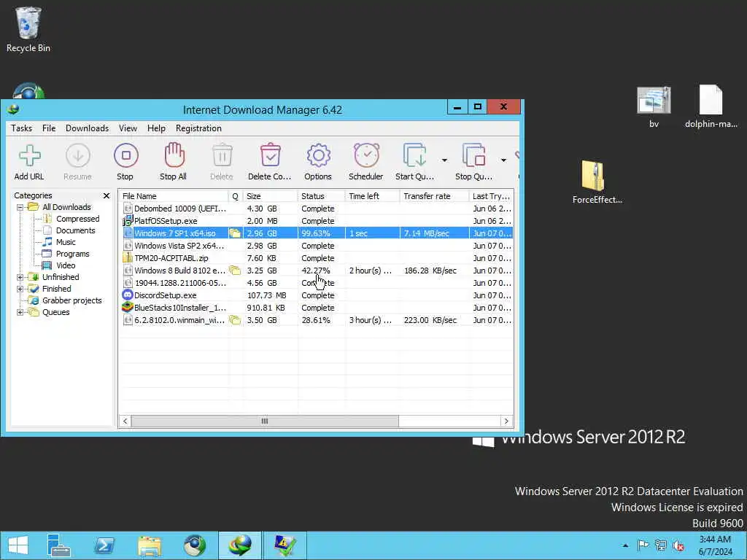Screen dimensions: 747x560
Task: Click the Add URL toolbar icon
Action: 29,162
